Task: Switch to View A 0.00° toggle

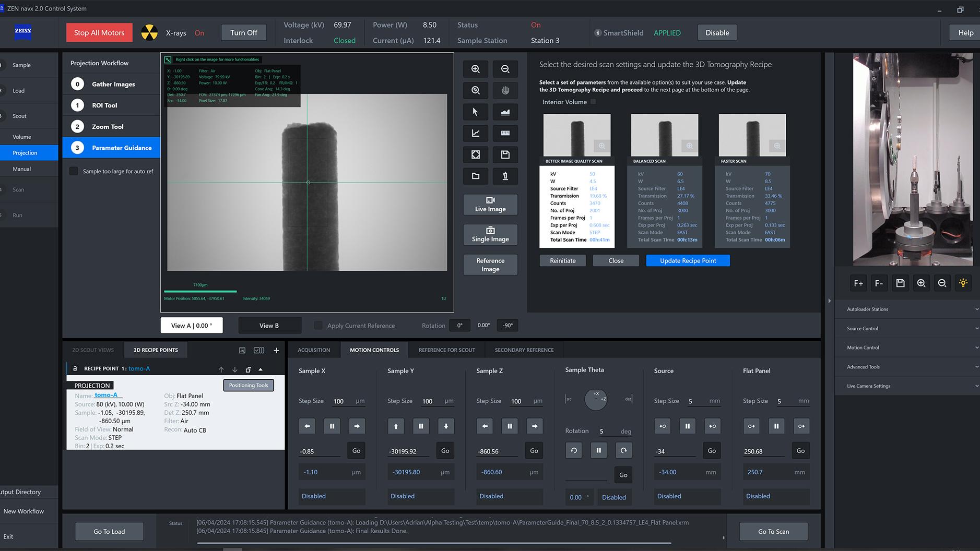Action: 192,325
